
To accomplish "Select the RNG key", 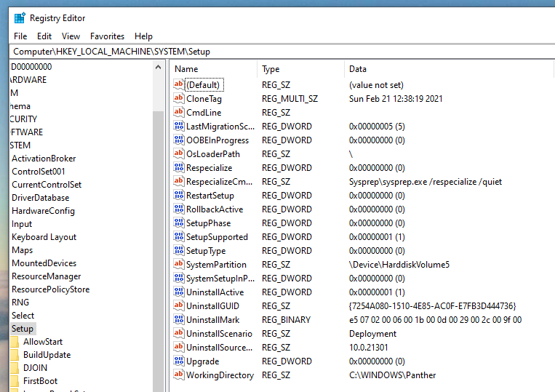I will click(20, 303).
